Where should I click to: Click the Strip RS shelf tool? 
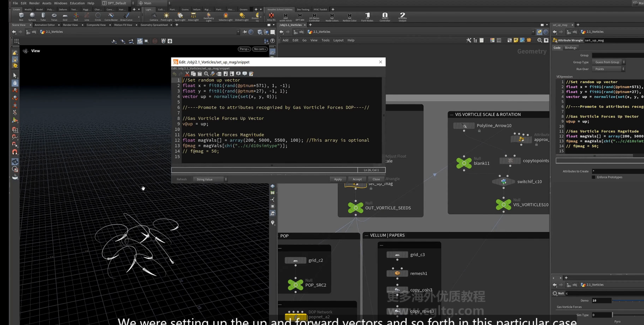(271, 17)
